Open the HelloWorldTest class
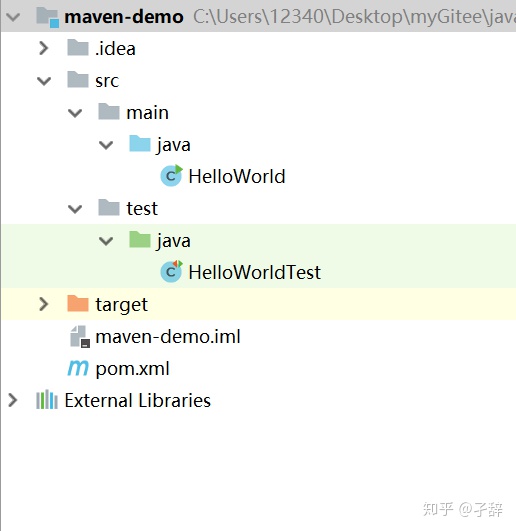 (x=255, y=272)
